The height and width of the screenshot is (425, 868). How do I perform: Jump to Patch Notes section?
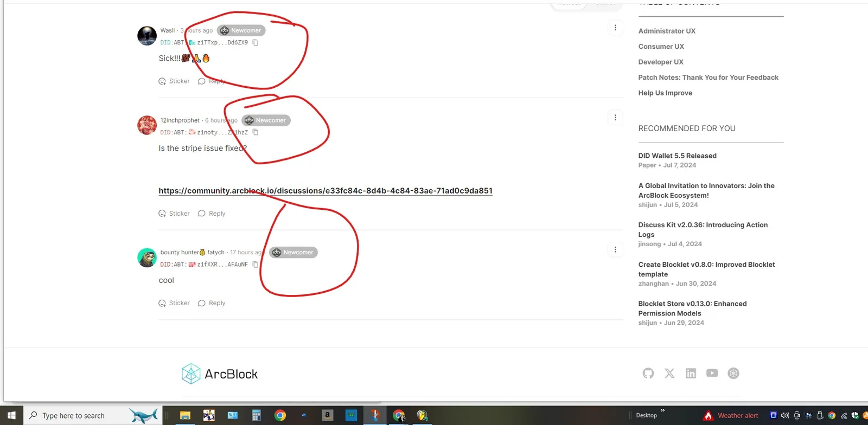(708, 78)
